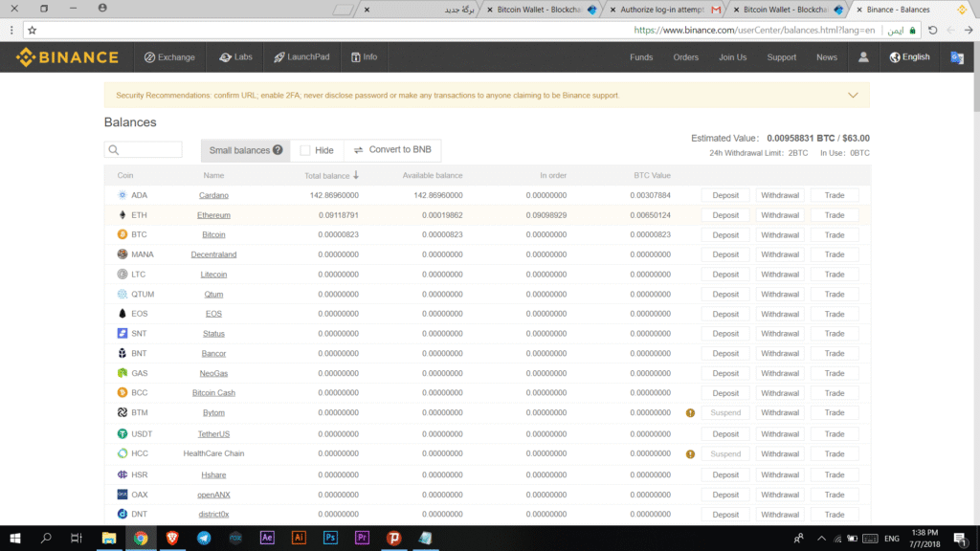Click Withdrawal button for Ethereum row

[780, 215]
